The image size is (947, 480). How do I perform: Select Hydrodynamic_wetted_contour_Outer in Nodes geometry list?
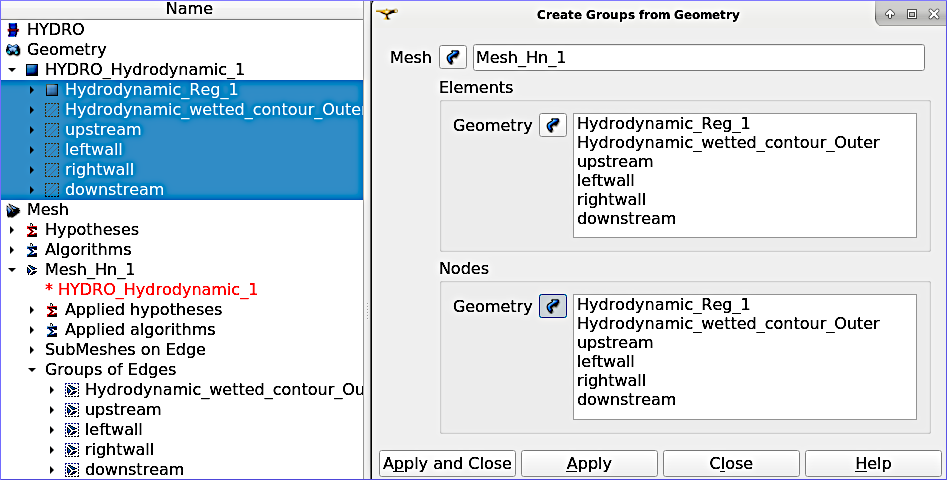pyautogui.click(x=728, y=324)
